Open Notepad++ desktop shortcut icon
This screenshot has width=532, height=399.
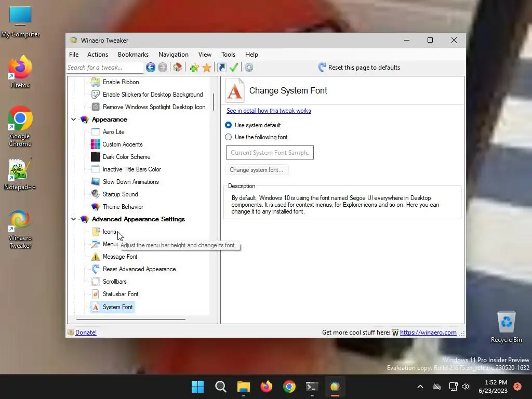point(20,170)
